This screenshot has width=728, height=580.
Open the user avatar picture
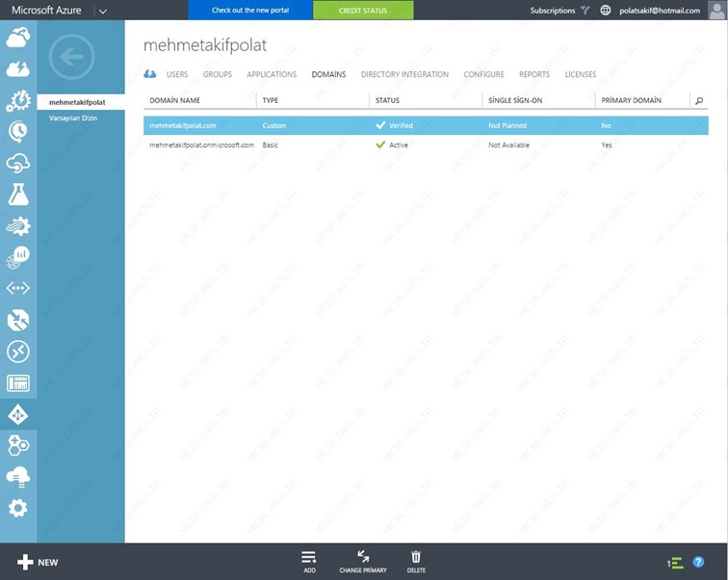[x=716, y=11]
